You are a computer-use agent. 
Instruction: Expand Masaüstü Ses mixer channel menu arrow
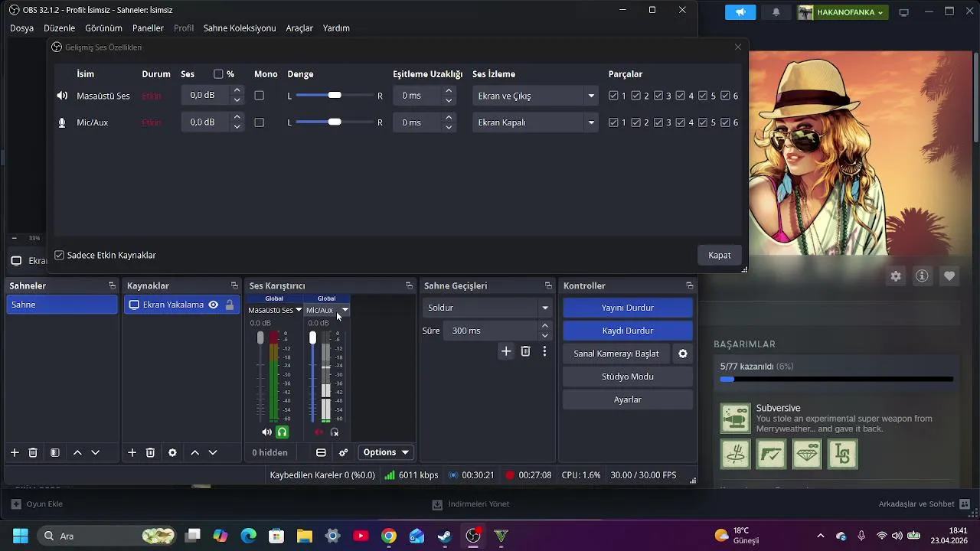(x=299, y=310)
